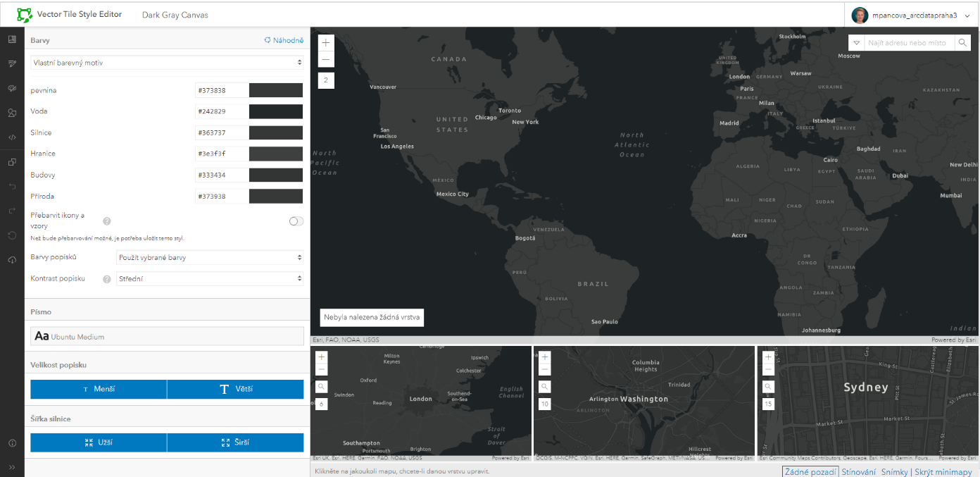Select the quick edit pencil icon in sidebar

point(12,63)
